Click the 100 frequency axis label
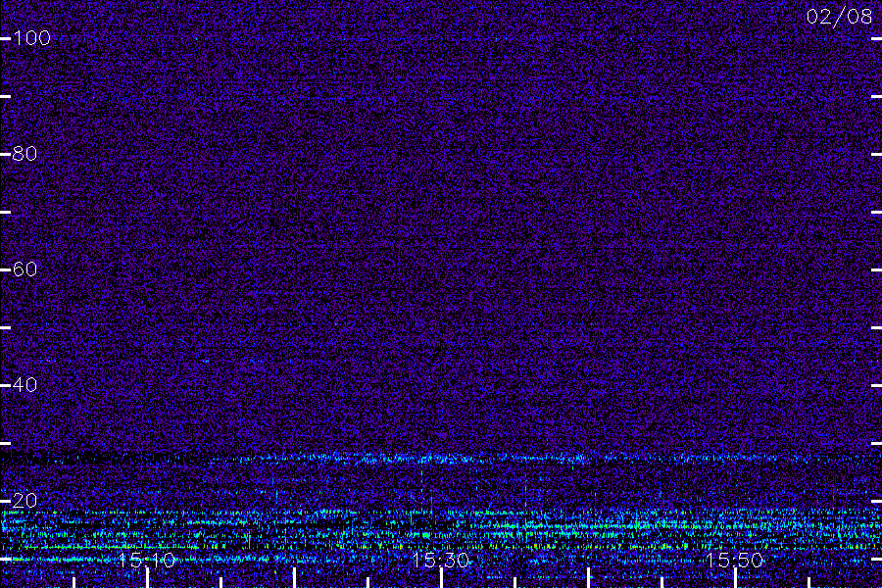Viewport: 882px width, 588px height. [x=31, y=38]
